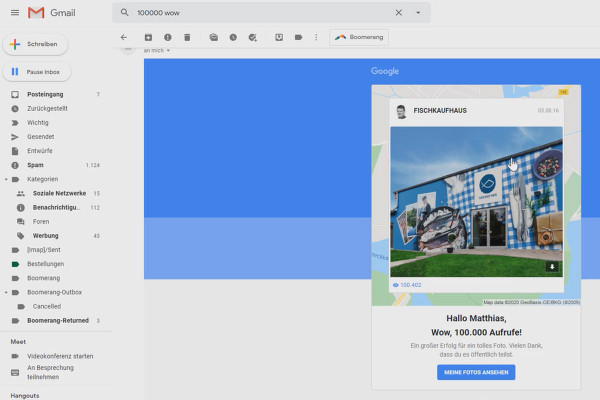600x400 pixels.
Task: Clear the search with the X icon
Action: tap(398, 13)
